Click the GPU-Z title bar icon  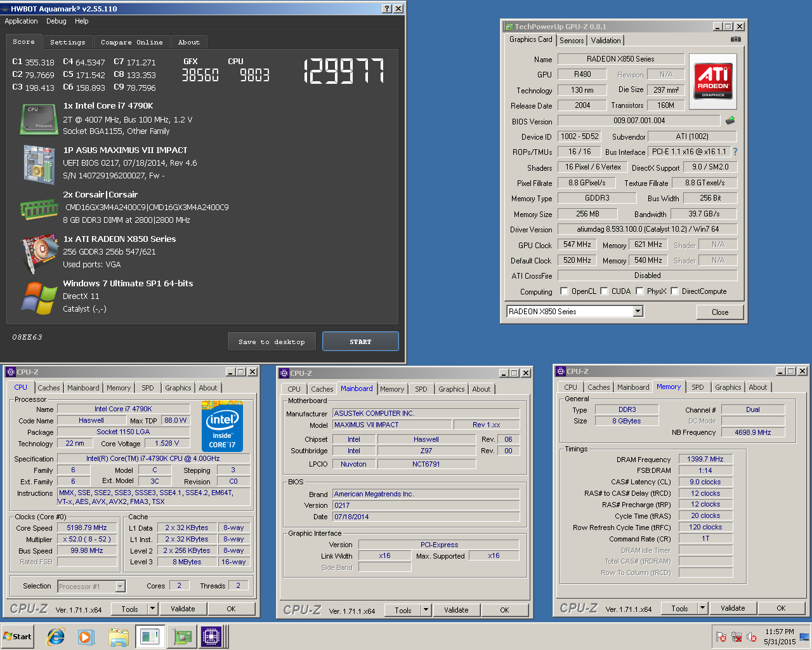pyautogui.click(x=509, y=27)
